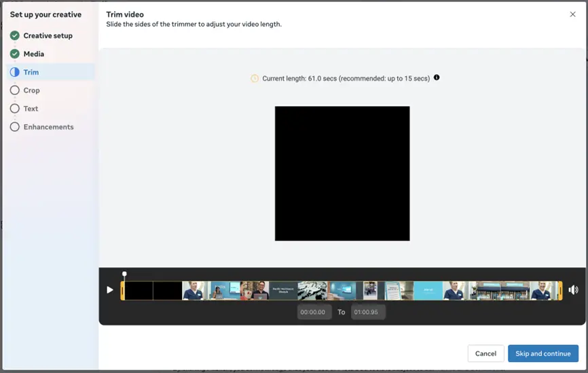This screenshot has height=373, width=588.
Task: Click the right yellow trim handle
Action: tap(560, 290)
